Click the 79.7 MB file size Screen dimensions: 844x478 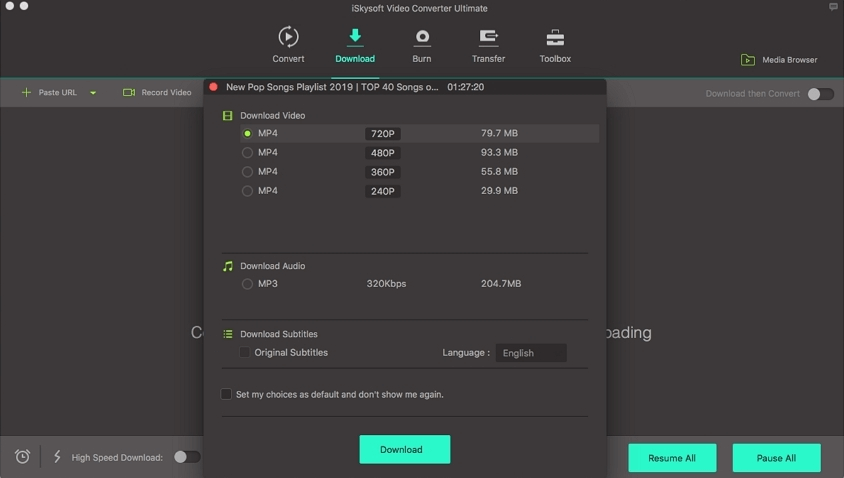pyautogui.click(x=500, y=133)
